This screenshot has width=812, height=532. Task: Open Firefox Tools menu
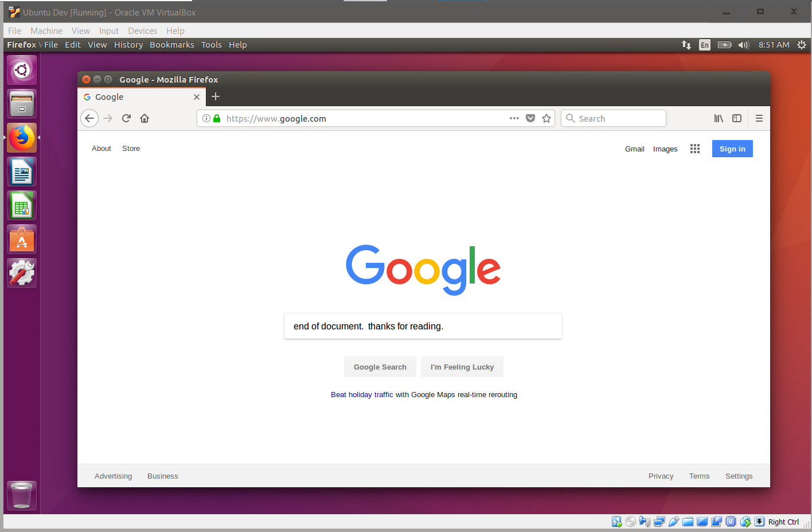click(x=212, y=45)
